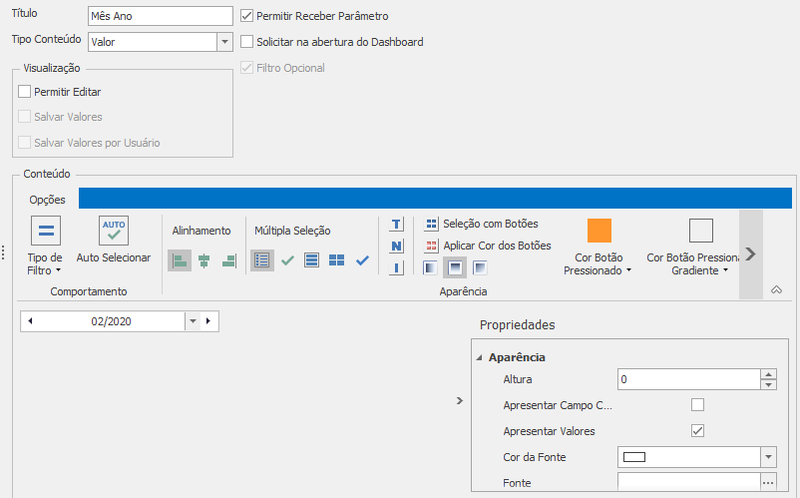Enable Aplicar Cor dos Botões
Viewport: 800px width, 498px height.
pyautogui.click(x=488, y=246)
